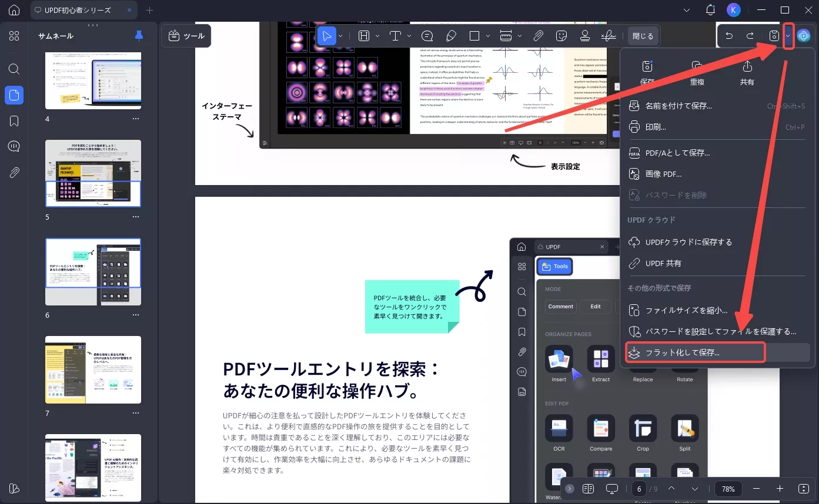The width and height of the screenshot is (819, 504).
Task: Open the more options dots for page 6
Action: point(136,315)
